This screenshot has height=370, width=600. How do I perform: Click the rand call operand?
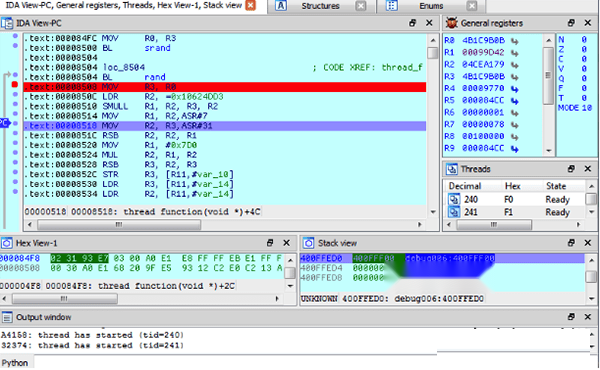155,77
